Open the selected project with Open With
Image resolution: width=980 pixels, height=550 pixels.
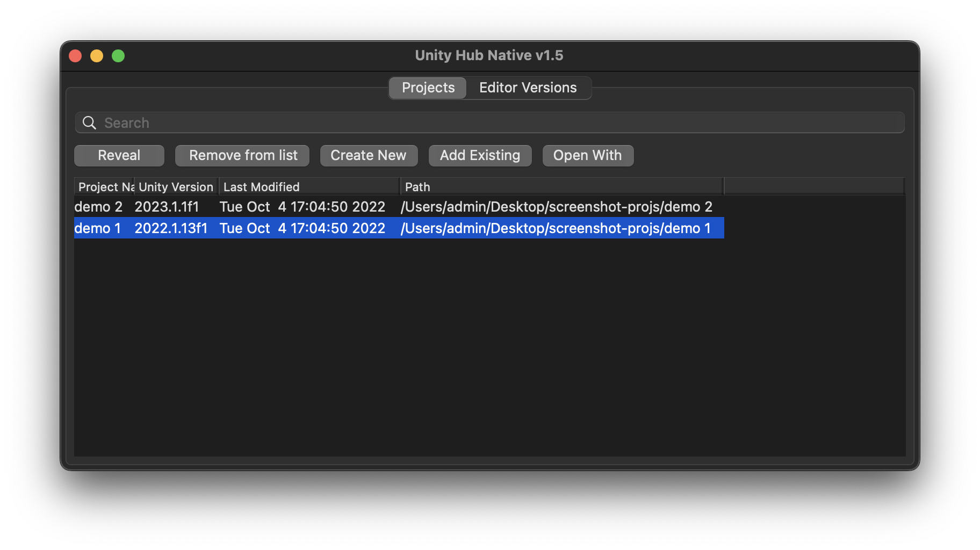click(x=588, y=155)
